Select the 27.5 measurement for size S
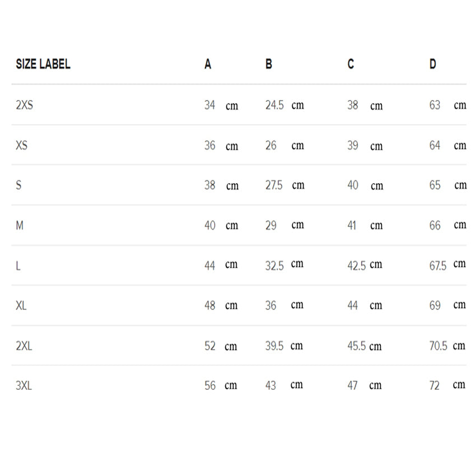The height and width of the screenshot is (476, 476). click(x=274, y=185)
